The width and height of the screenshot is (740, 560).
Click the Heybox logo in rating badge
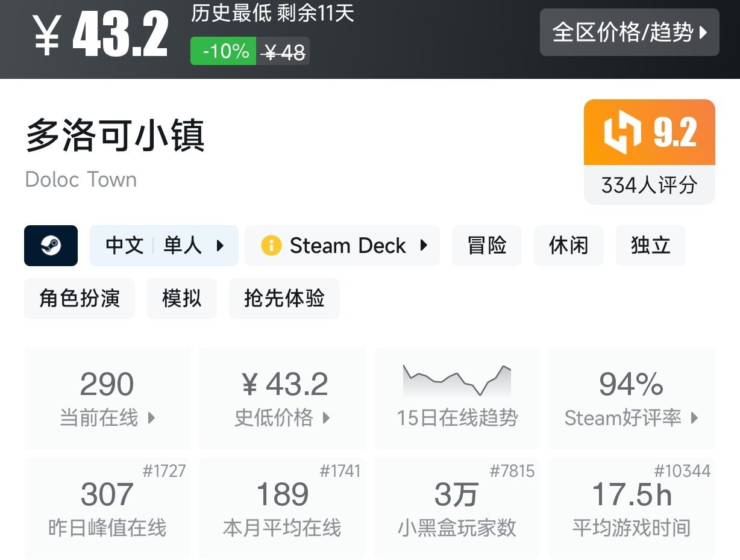[x=622, y=132]
